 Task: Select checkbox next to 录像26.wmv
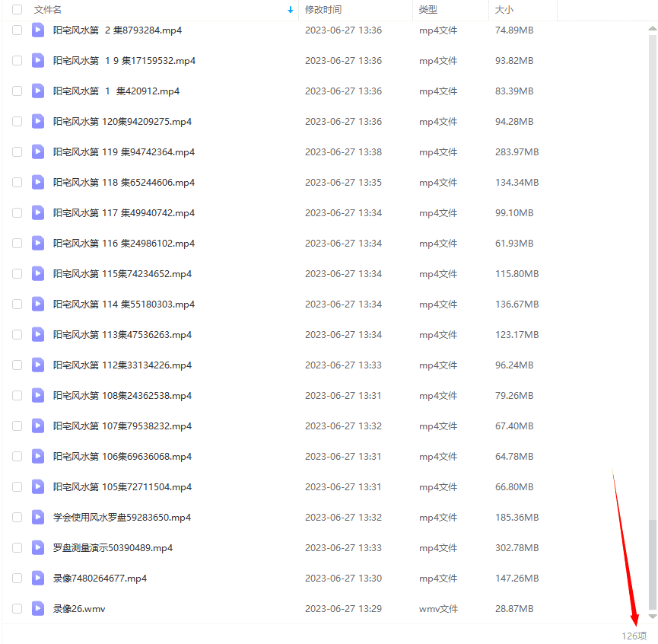click(17, 608)
